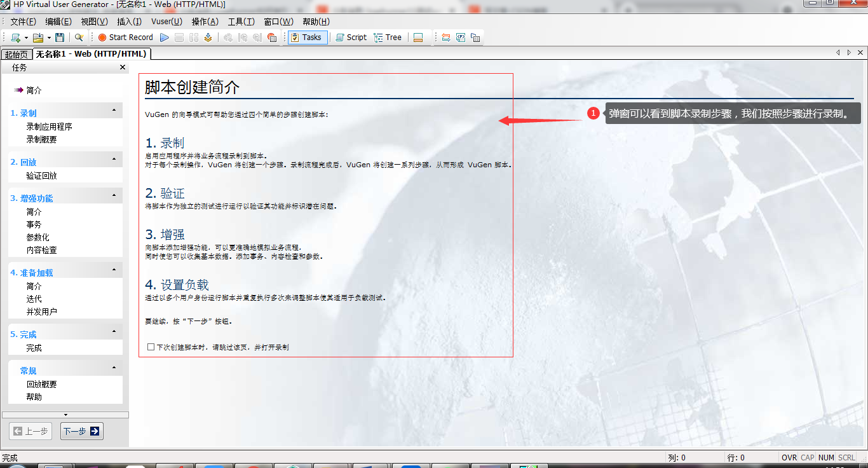868x468 pixels.
Task: Open dropdown arrow beside New Script icon
Action: click(26, 38)
